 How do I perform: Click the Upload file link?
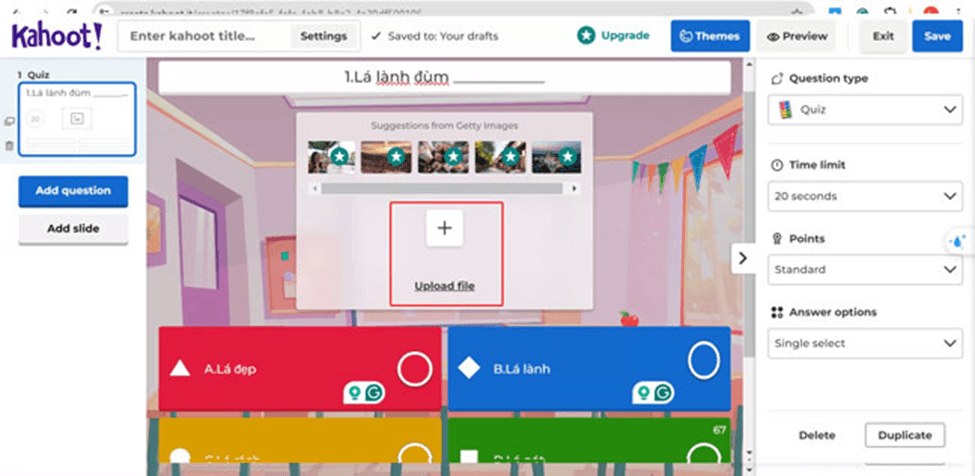click(x=445, y=286)
